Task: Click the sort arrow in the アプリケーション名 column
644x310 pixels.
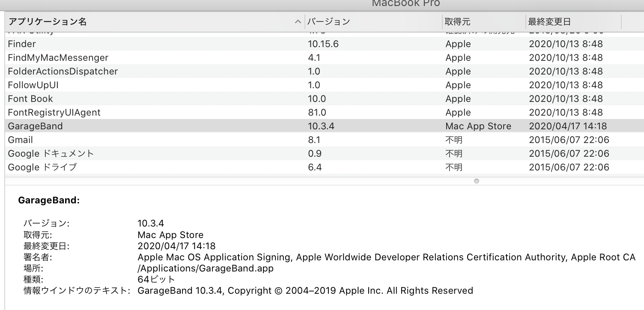Action: tap(298, 22)
